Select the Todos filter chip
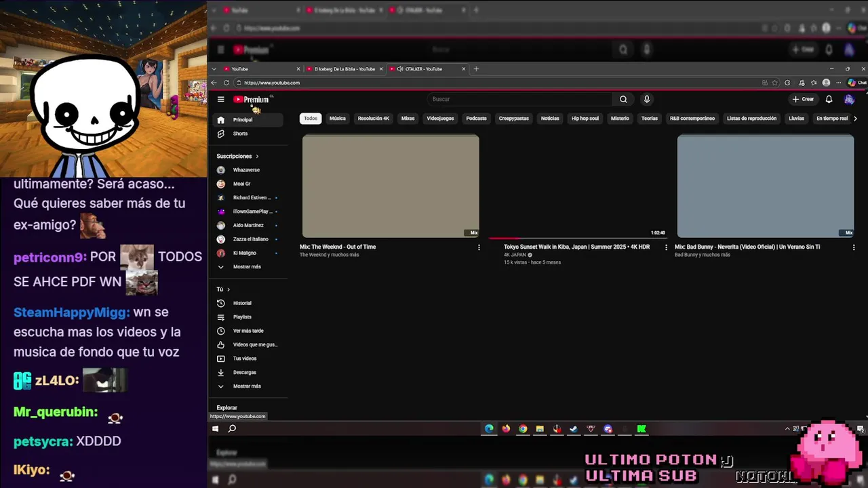The image size is (868, 488). [311, 118]
